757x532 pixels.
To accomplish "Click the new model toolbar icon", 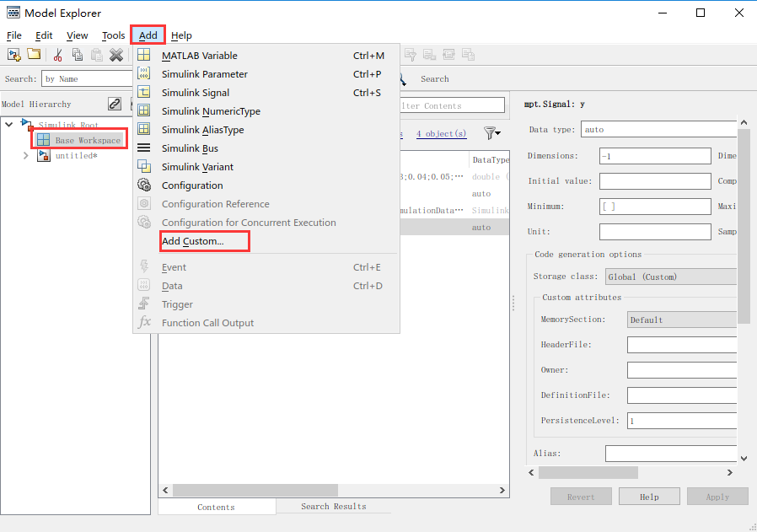I will [14, 55].
